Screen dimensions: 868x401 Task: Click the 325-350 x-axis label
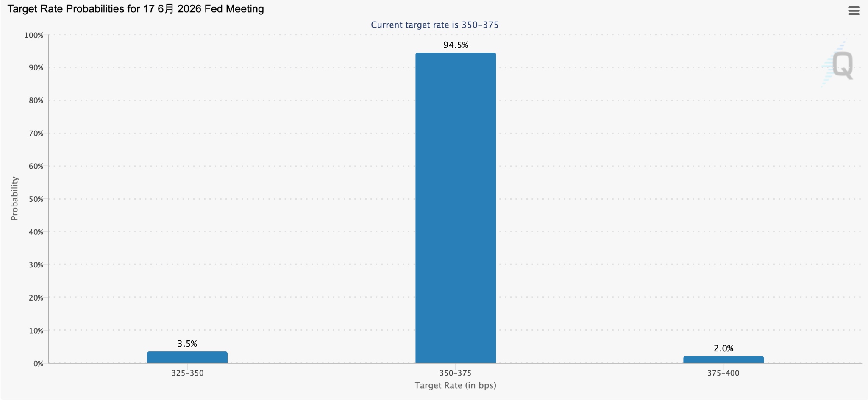pyautogui.click(x=187, y=373)
